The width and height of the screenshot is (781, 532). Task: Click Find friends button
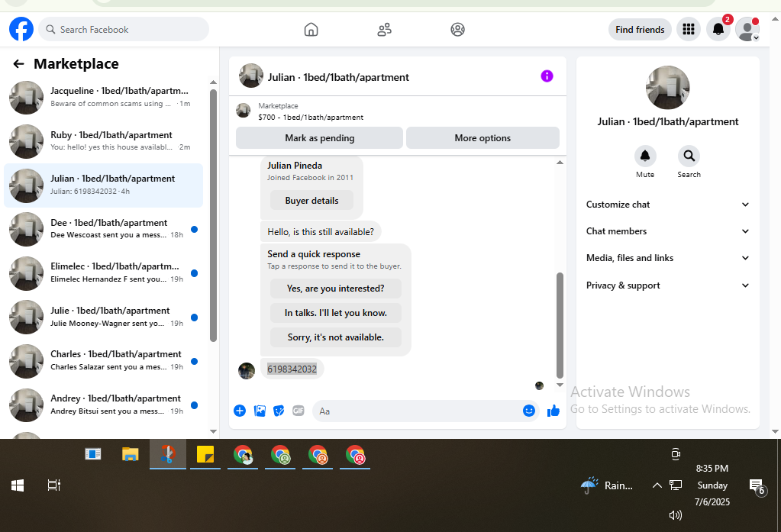[x=640, y=30]
